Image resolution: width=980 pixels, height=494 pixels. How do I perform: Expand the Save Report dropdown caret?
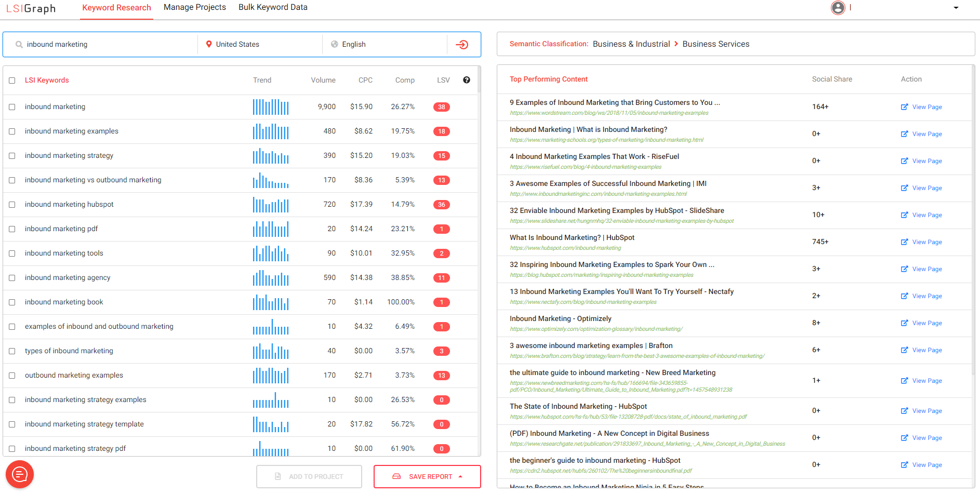[x=460, y=476]
